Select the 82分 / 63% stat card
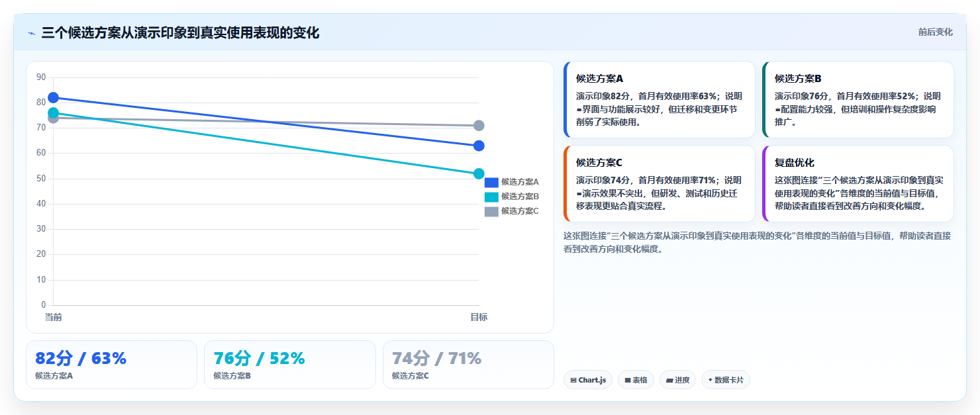 click(111, 365)
